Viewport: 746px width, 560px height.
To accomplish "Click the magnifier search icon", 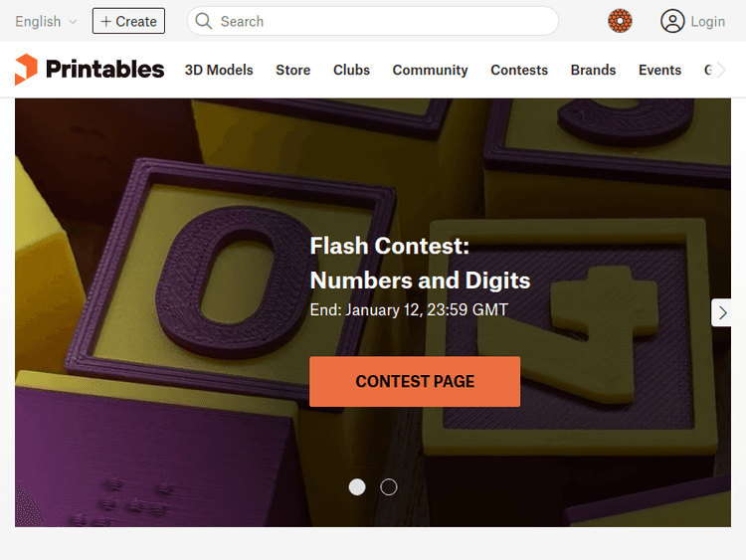I will pyautogui.click(x=204, y=21).
